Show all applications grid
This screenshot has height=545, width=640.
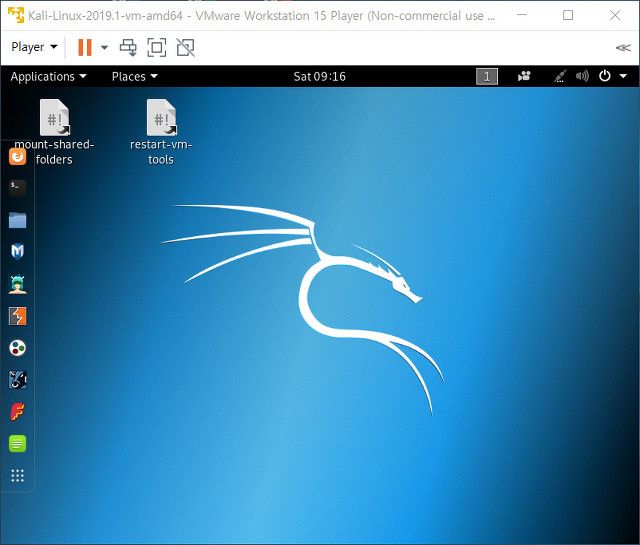pyautogui.click(x=18, y=476)
